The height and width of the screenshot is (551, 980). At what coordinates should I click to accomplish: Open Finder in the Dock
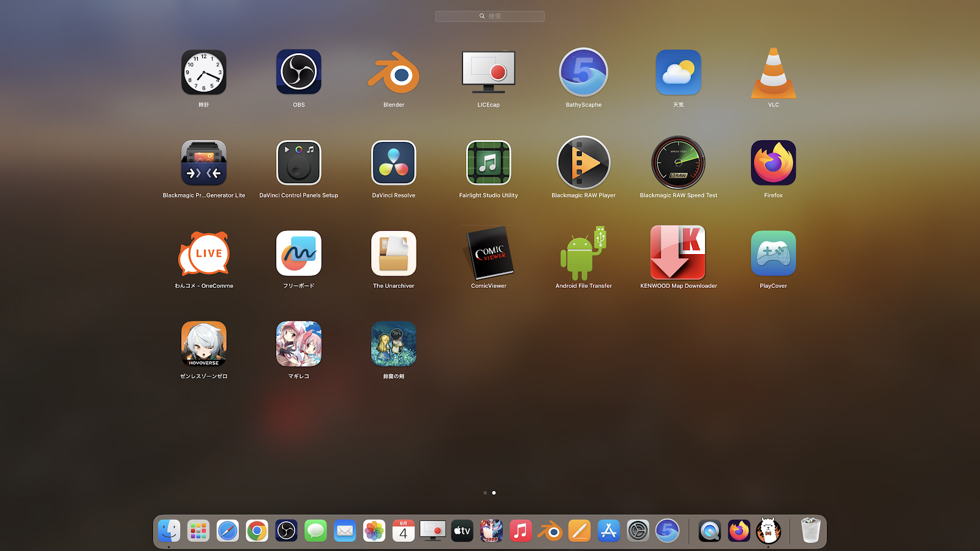click(169, 531)
